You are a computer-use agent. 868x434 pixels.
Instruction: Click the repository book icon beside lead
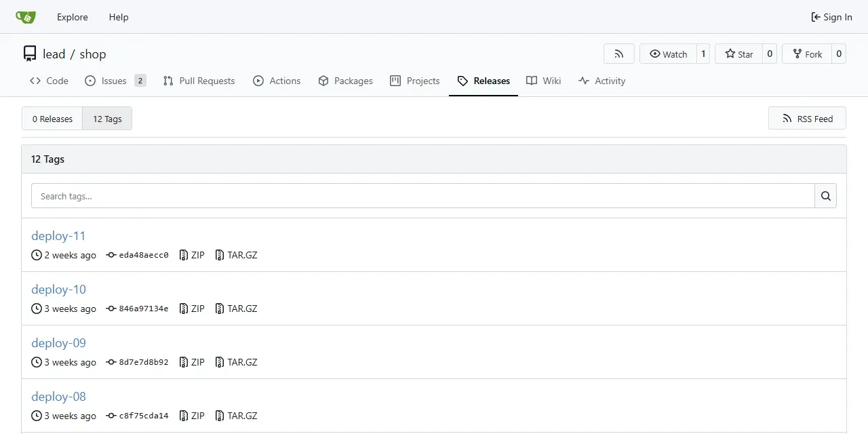[30, 54]
